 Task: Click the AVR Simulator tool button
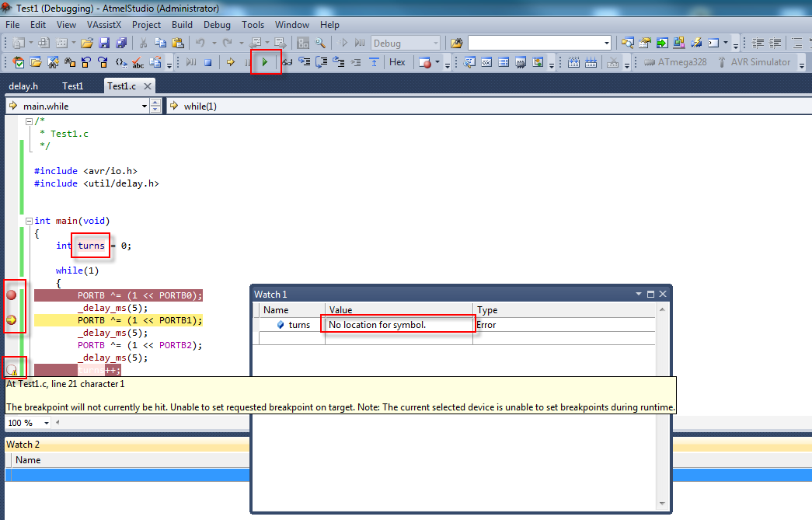pyautogui.click(x=754, y=62)
